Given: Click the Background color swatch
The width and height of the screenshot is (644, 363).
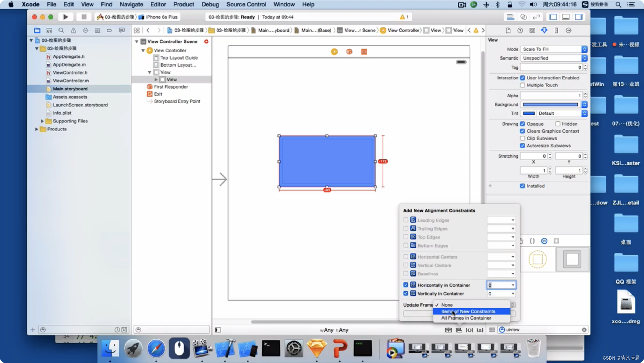Looking at the screenshot, I should pos(550,104).
